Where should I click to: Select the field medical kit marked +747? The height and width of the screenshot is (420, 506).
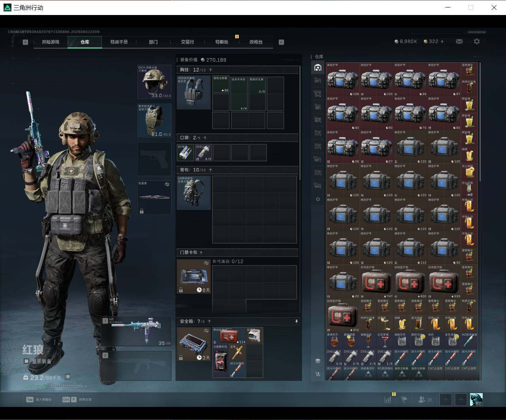pos(377,282)
